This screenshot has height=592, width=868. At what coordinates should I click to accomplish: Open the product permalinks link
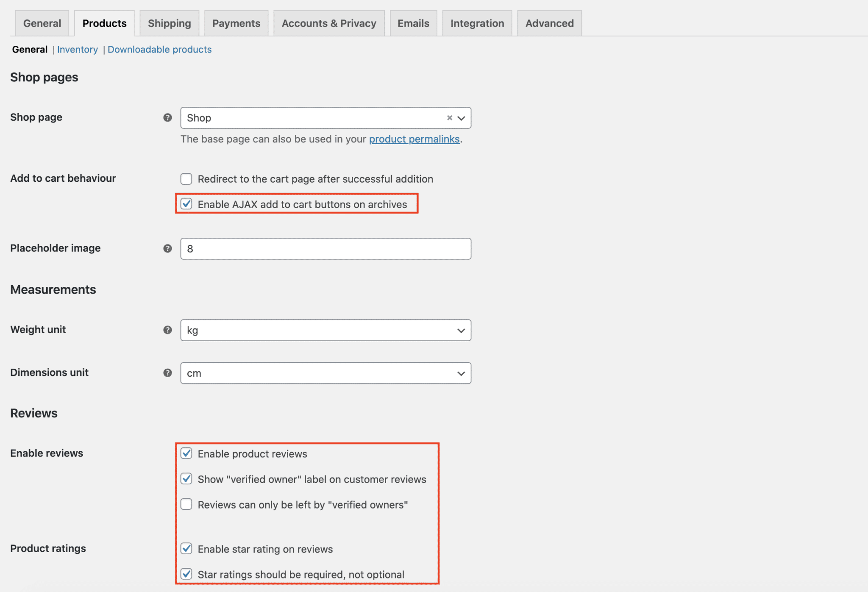(414, 139)
